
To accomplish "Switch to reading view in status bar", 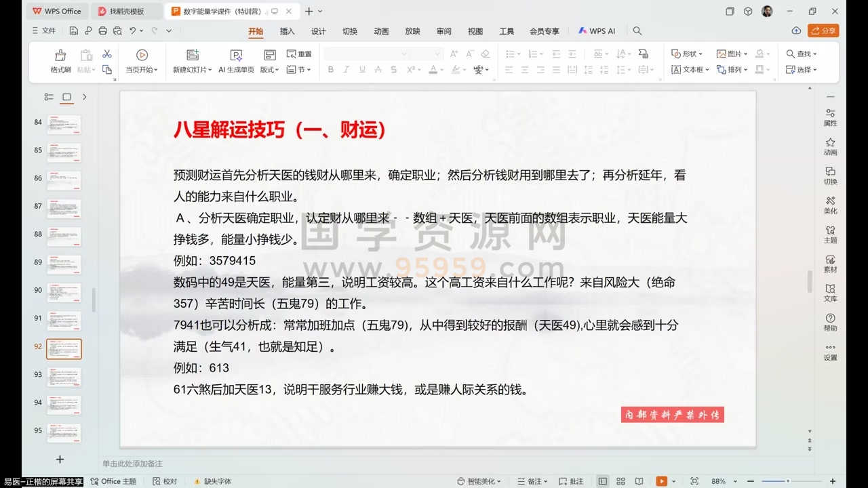I will coord(639,481).
